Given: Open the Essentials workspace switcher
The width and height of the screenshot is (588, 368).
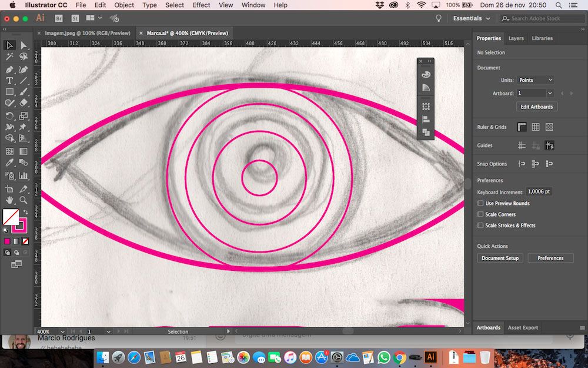Looking at the screenshot, I should click(x=471, y=18).
